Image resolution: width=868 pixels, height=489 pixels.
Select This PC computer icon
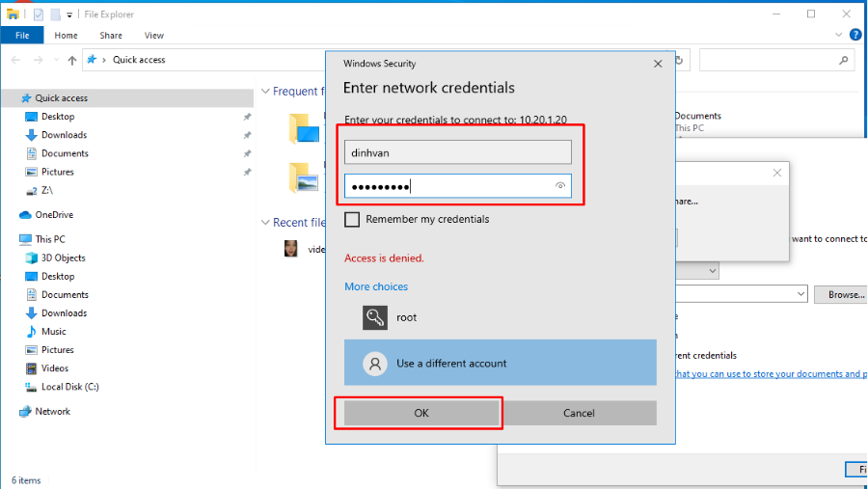(x=25, y=239)
